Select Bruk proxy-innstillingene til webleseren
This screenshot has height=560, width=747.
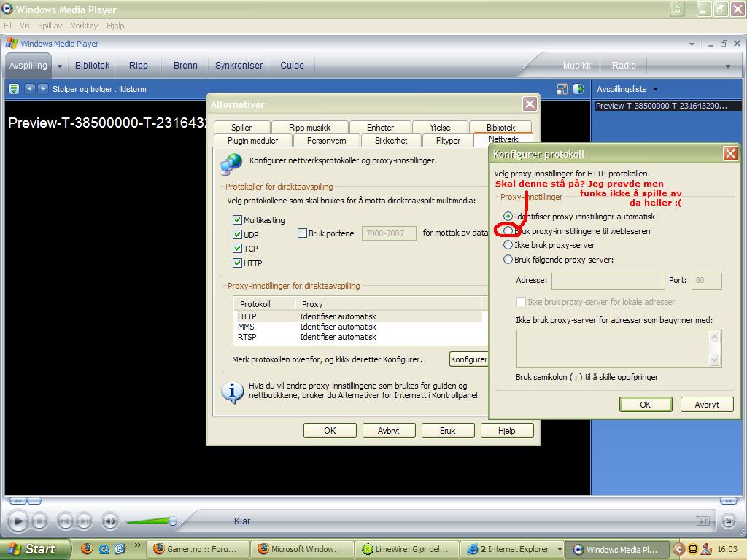(508, 230)
